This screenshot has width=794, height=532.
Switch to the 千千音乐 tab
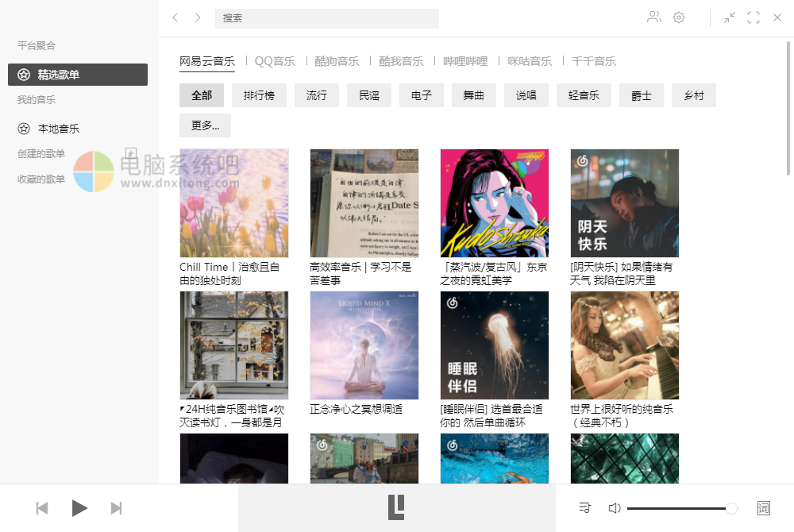[594, 61]
